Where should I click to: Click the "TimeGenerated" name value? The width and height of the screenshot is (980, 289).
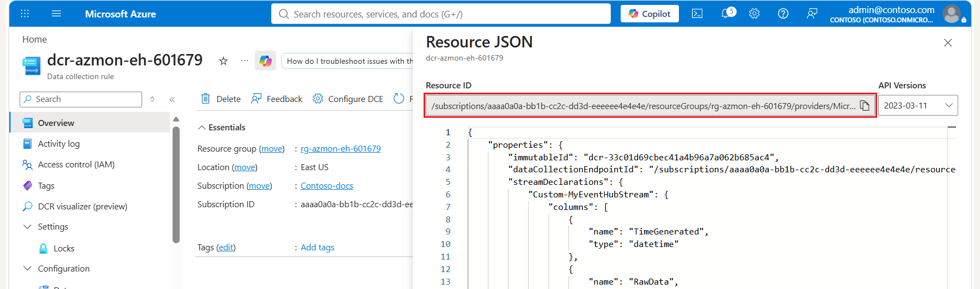[666, 232]
